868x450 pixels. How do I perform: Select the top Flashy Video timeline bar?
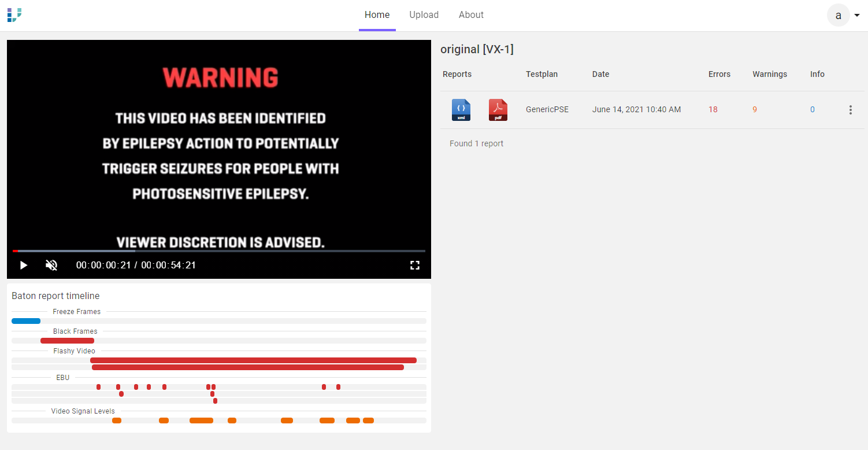253,360
